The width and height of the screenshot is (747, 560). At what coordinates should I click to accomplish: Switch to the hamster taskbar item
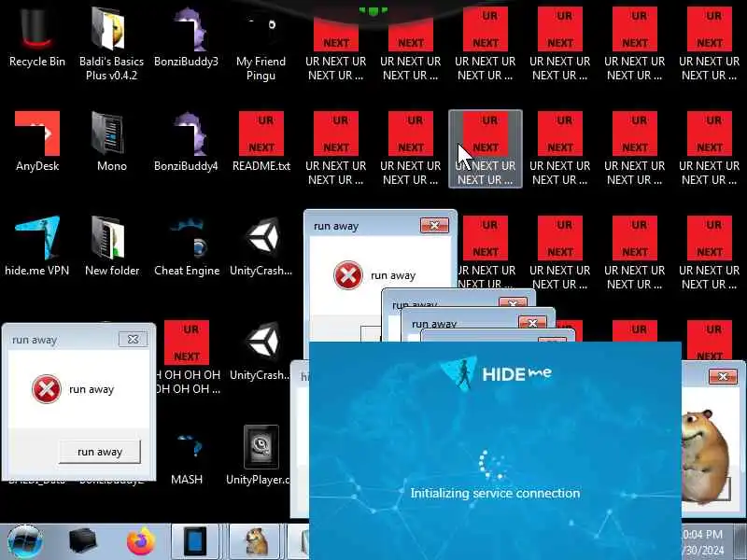click(256, 542)
